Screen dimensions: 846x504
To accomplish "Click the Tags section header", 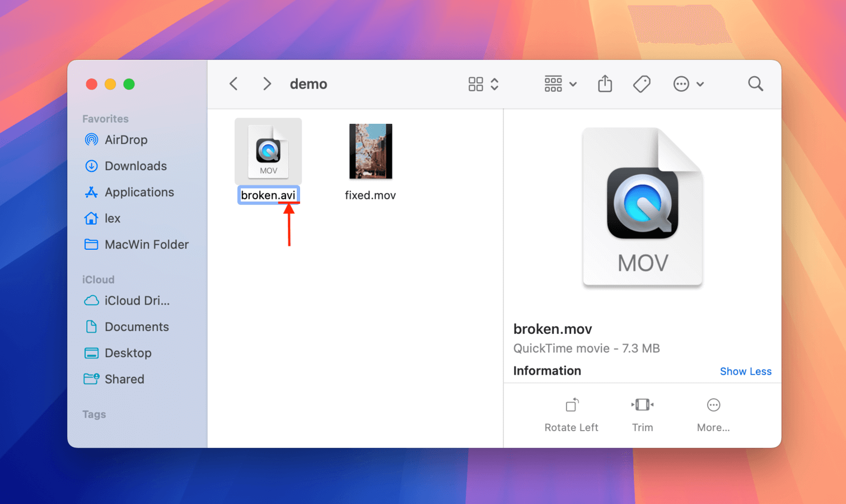I will [94, 414].
